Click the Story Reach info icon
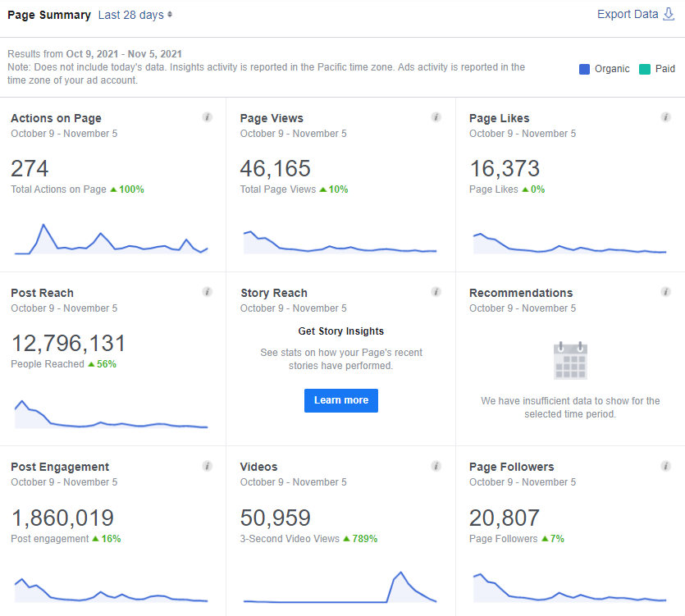 [436, 292]
